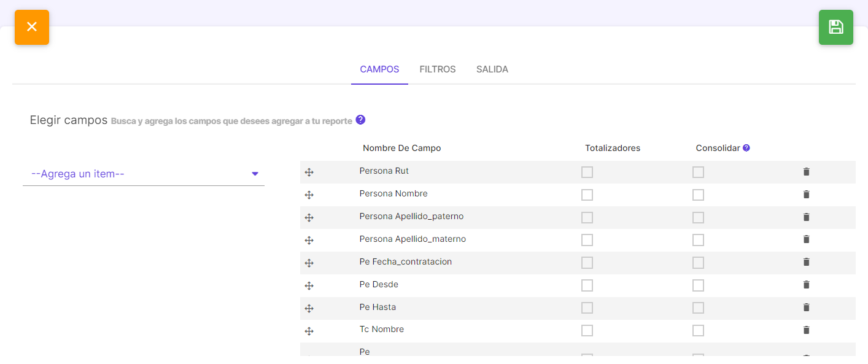Viewport: 868px width, 364px height.
Task: Click the Nombre De Campo column header
Action: pyautogui.click(x=401, y=148)
